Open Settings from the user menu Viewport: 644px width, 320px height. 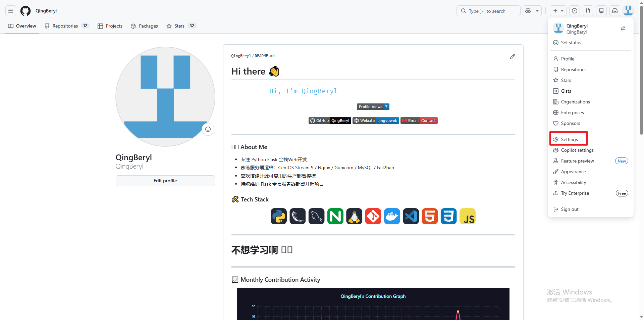coord(591,139)
